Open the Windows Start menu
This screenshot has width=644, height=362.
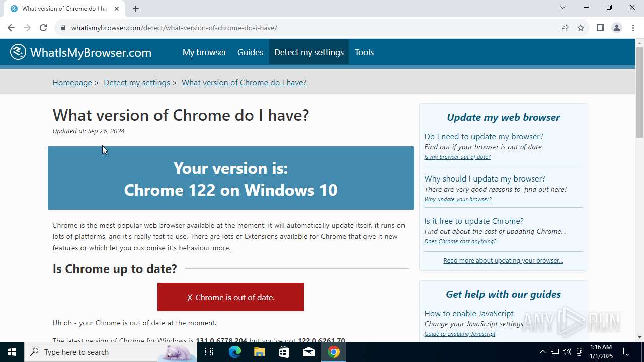[12, 352]
